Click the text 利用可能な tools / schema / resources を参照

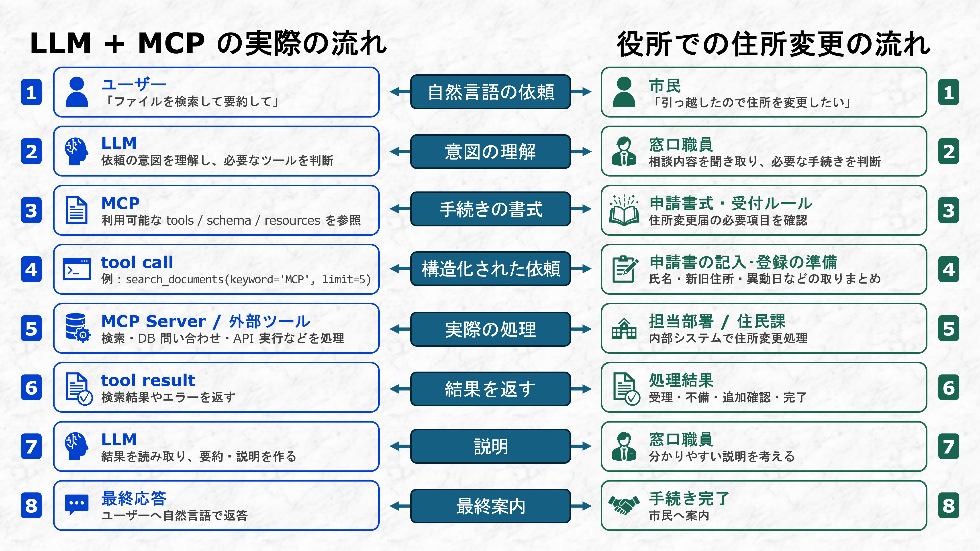click(x=231, y=220)
